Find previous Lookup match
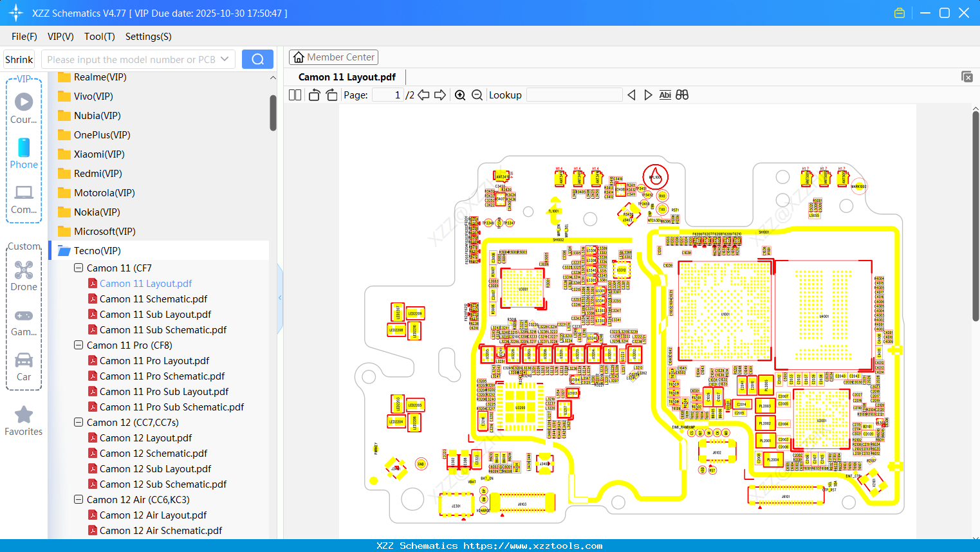The width and height of the screenshot is (980, 552). pos(631,95)
